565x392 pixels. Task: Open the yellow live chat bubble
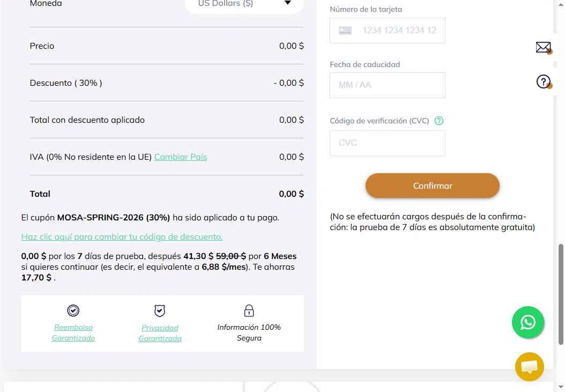(529, 366)
